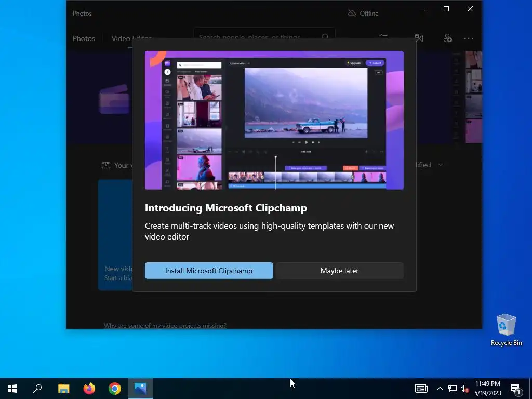
Task: Minimize the Photos window
Action: [x=422, y=9]
